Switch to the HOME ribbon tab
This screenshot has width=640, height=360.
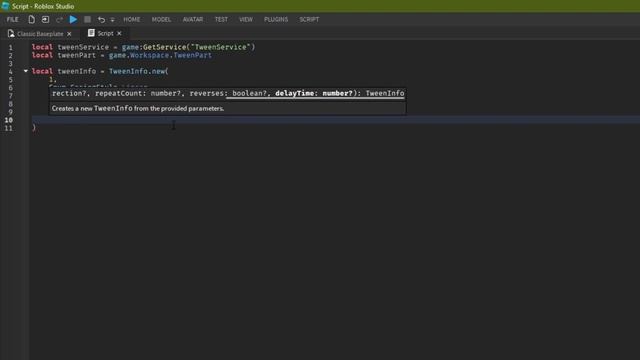click(x=132, y=19)
